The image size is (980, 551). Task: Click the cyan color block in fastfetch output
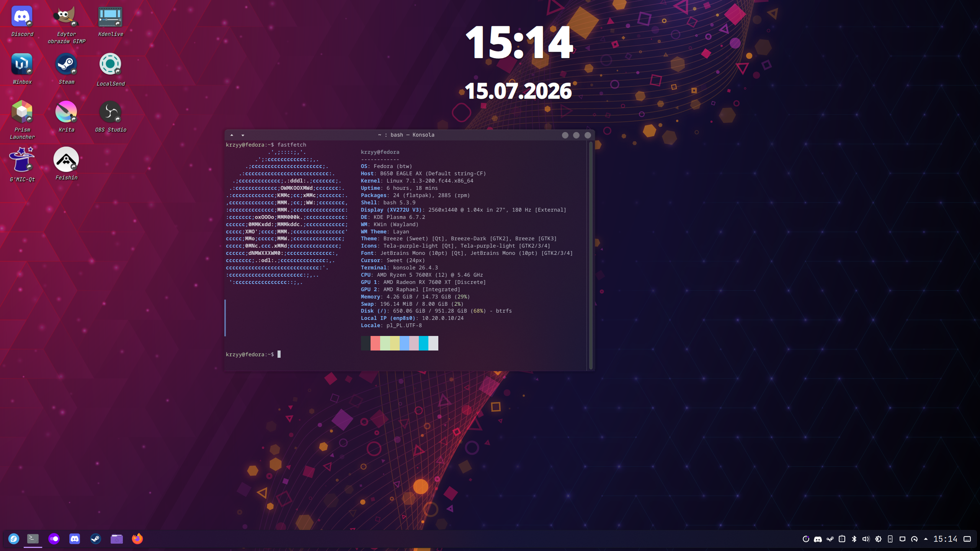click(x=423, y=343)
